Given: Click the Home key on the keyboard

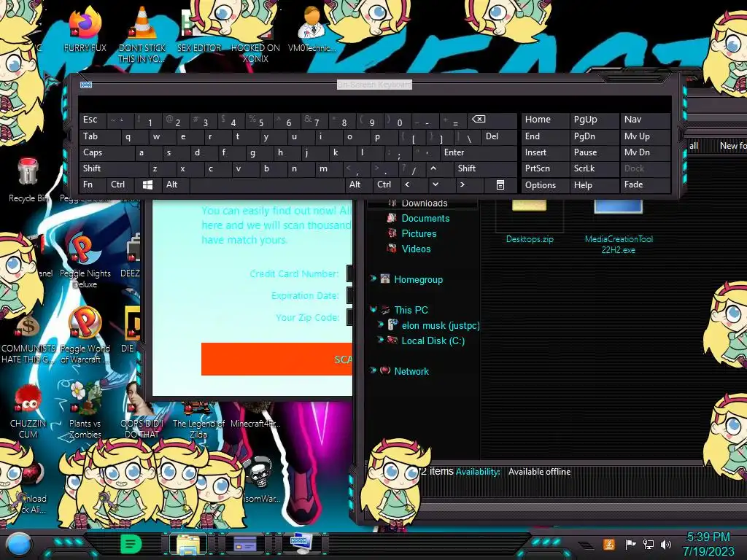Looking at the screenshot, I should click(x=545, y=120).
